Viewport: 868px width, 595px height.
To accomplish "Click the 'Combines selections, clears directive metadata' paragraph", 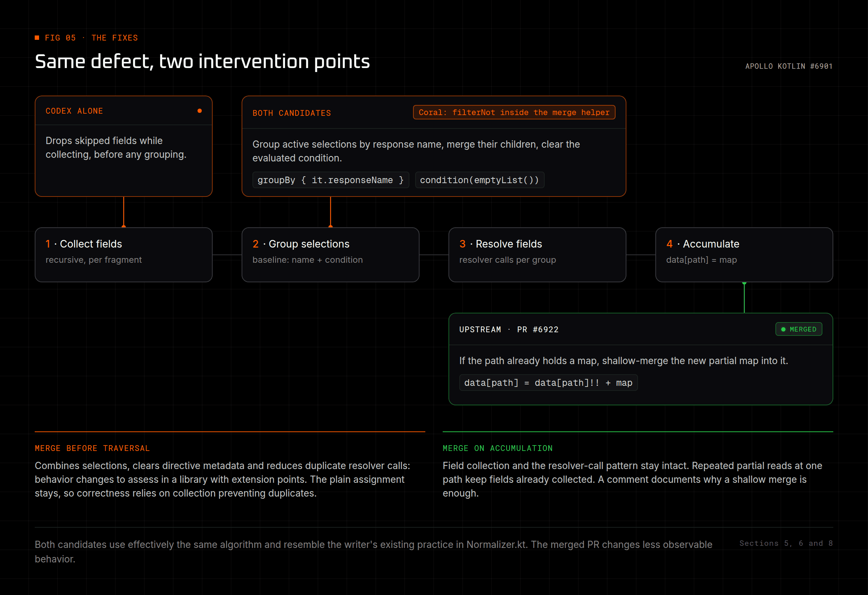I will coord(222,479).
